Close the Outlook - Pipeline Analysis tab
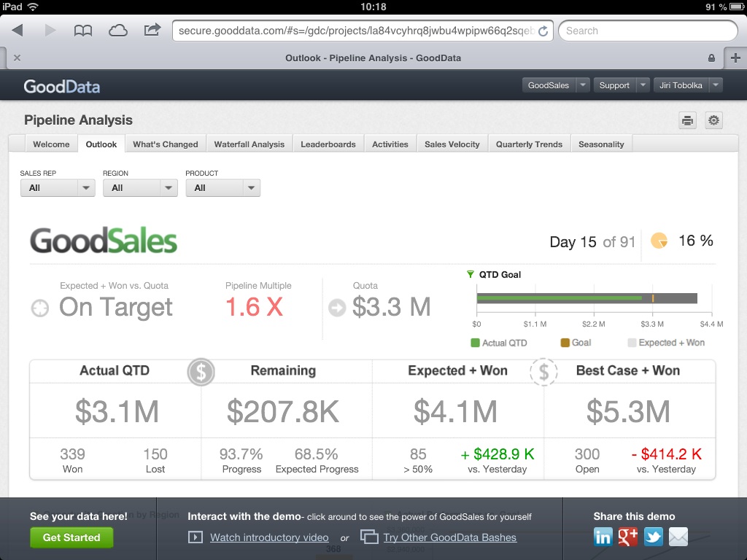The image size is (747, 560). coord(18,58)
